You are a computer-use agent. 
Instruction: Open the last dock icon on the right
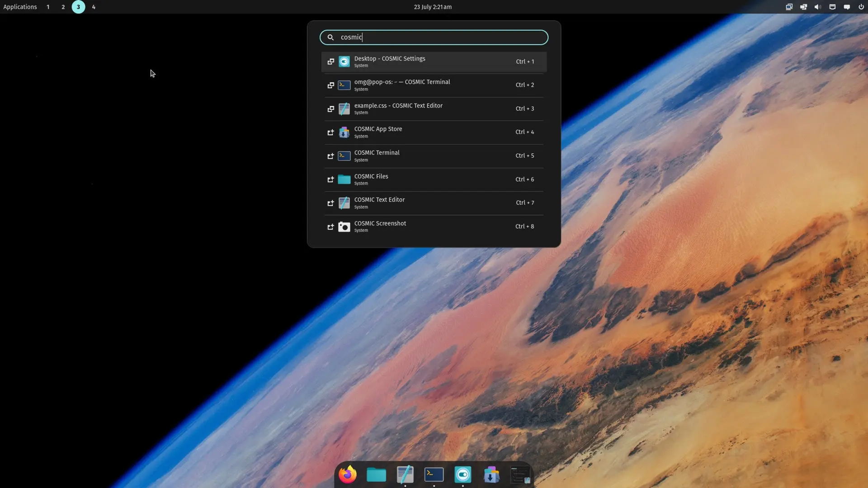point(520,474)
